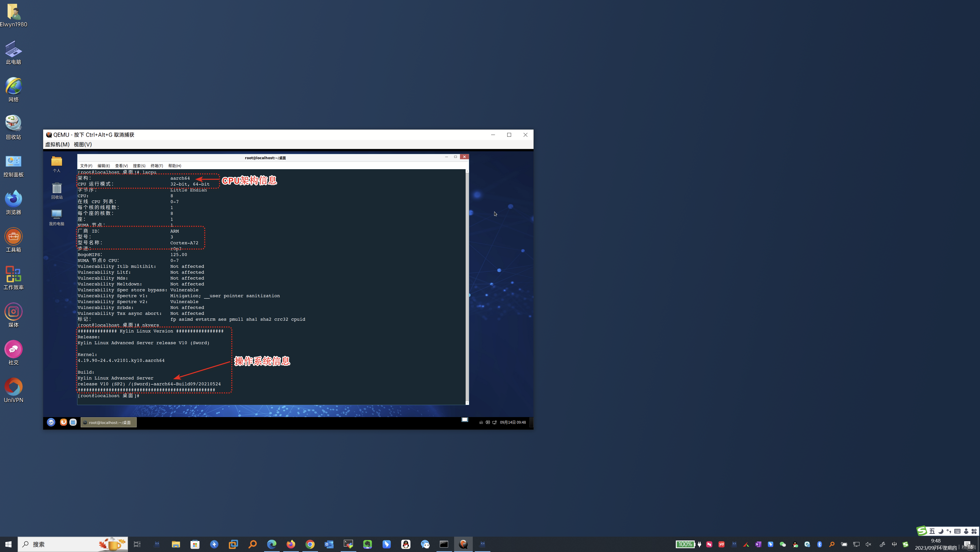Open the file manager in Kylin panel

tap(73, 422)
